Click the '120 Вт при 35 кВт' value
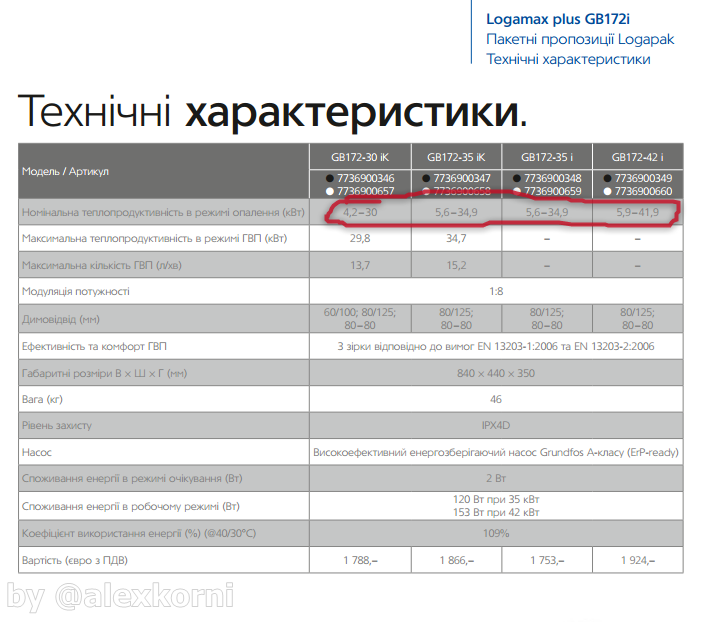 tap(496, 500)
